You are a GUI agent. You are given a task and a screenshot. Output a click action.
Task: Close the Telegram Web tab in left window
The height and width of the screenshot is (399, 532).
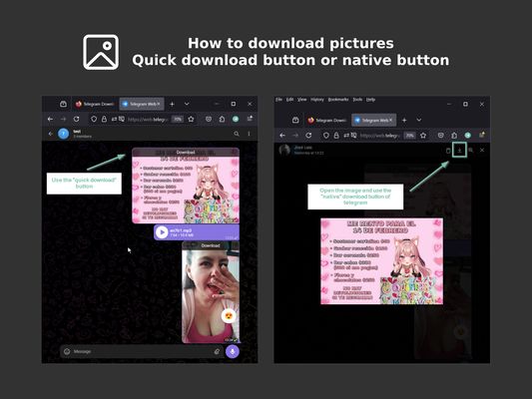pyautogui.click(x=159, y=104)
